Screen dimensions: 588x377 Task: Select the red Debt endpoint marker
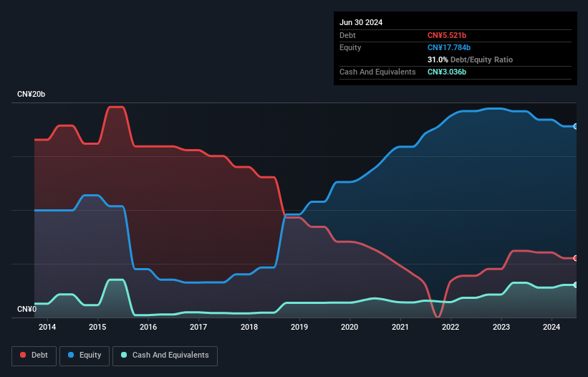[576, 258]
